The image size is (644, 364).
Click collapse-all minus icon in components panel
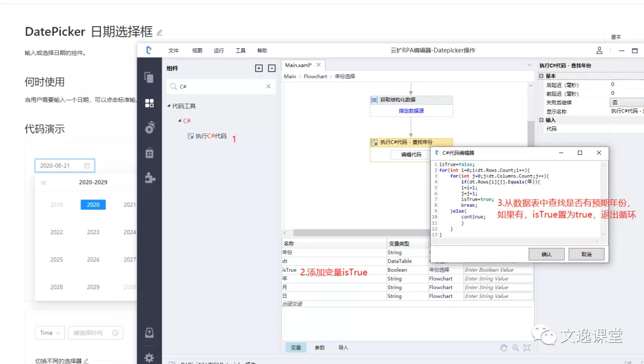271,69
